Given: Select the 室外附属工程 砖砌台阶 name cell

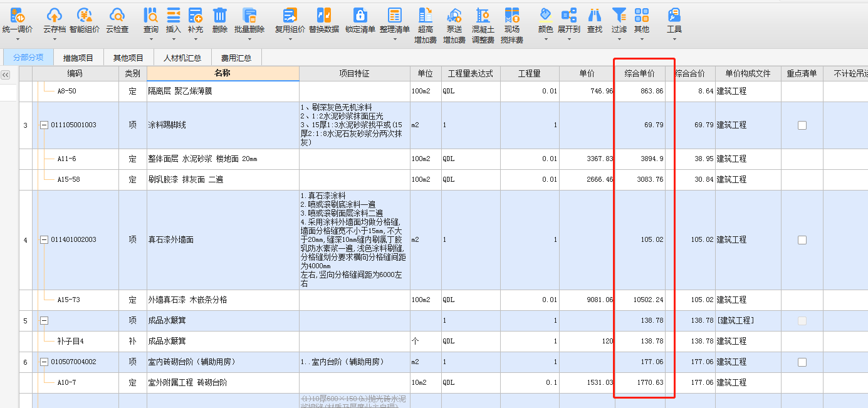Looking at the screenshot, I should click(222, 383).
